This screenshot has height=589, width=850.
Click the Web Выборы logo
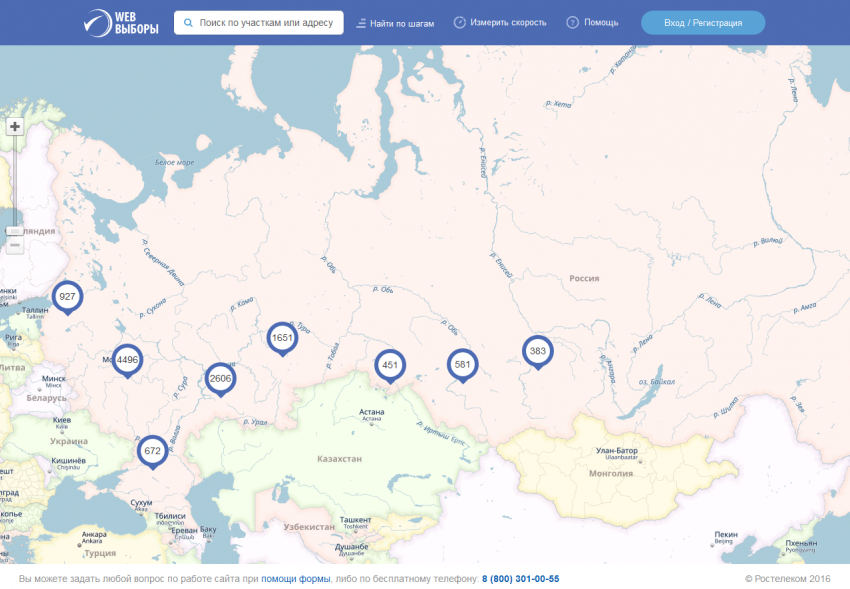click(x=120, y=21)
